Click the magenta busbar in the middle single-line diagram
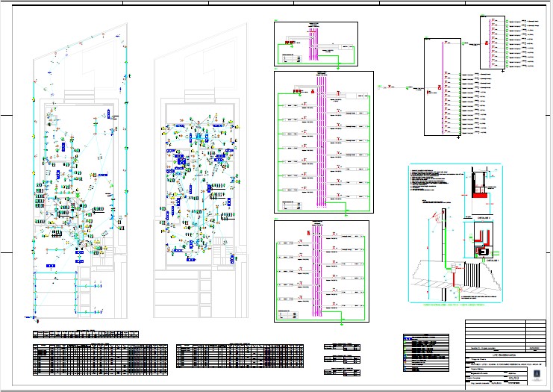The height and width of the screenshot is (392, 553). (x=322, y=140)
